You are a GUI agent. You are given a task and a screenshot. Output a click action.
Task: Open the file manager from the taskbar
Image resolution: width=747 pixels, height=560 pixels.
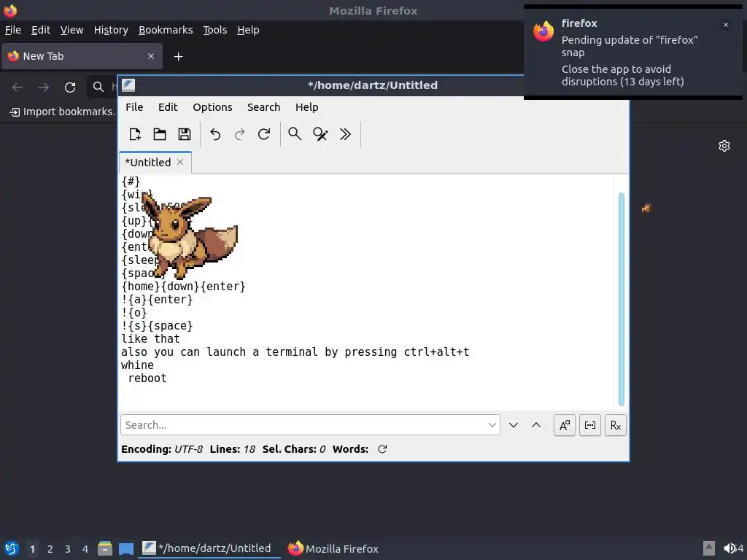pos(105,548)
